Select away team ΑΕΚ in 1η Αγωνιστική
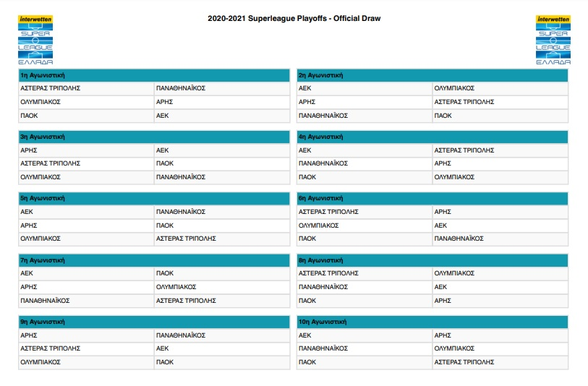Viewport: 588px width, 386px height. tap(163, 115)
